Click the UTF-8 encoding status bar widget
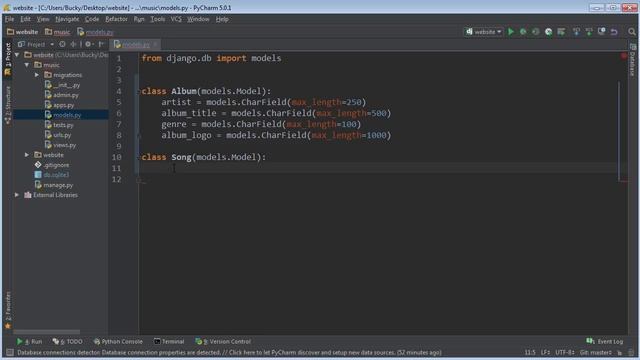The image size is (640, 360). [565, 352]
